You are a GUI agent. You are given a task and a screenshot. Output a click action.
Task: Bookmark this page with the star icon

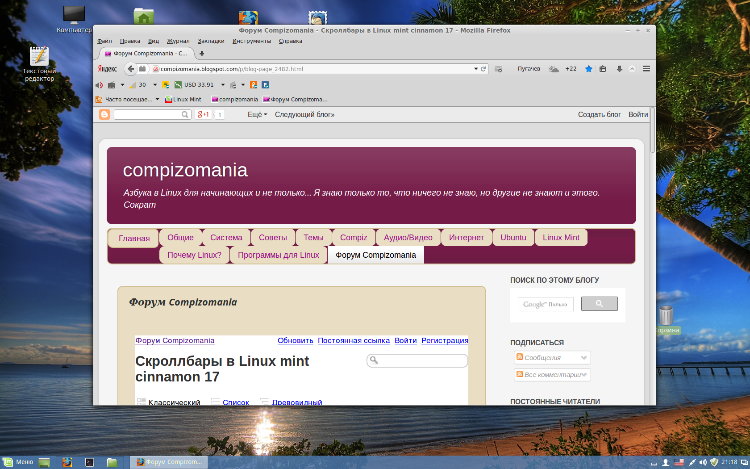tap(589, 69)
